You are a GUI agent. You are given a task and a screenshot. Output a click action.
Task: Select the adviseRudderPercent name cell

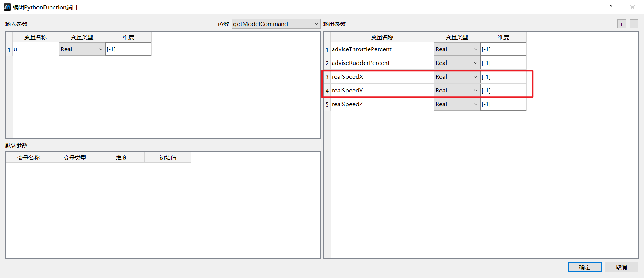pos(382,63)
